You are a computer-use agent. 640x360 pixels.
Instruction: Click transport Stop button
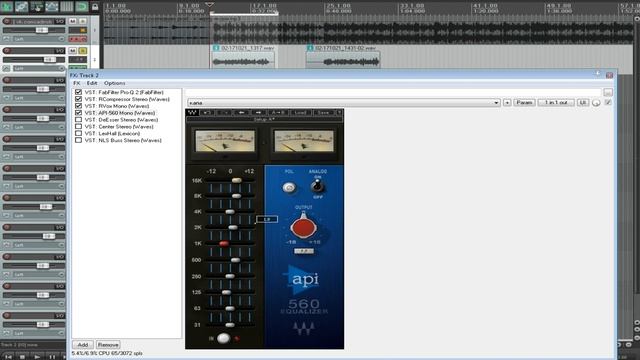(x=22, y=357)
